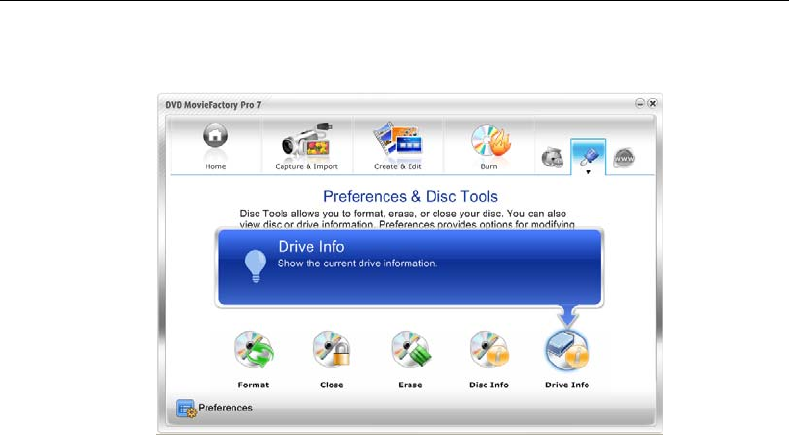Click the Drive Info label under icon
The width and height of the screenshot is (789, 435).
point(567,385)
